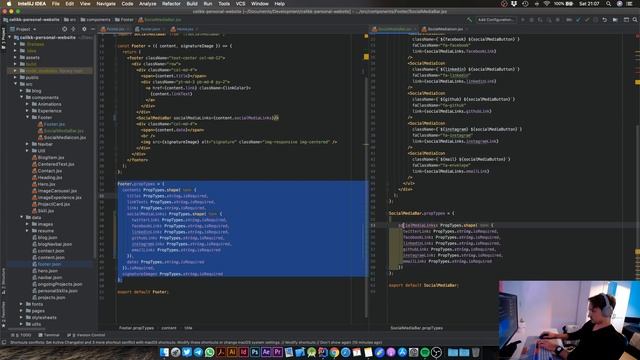Expand the Animations folder
The image size is (640, 360).
click(x=27, y=104)
